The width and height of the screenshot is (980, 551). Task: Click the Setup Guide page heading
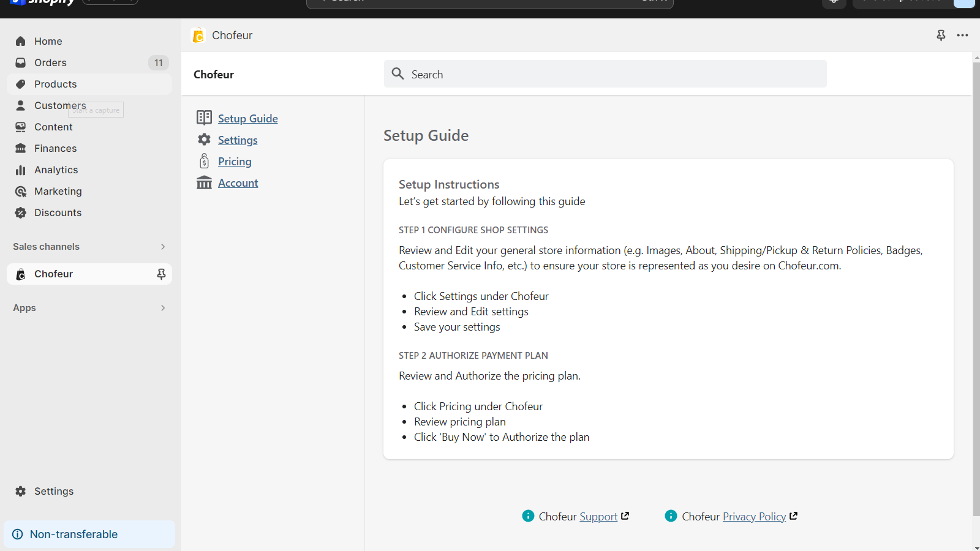coord(426,135)
